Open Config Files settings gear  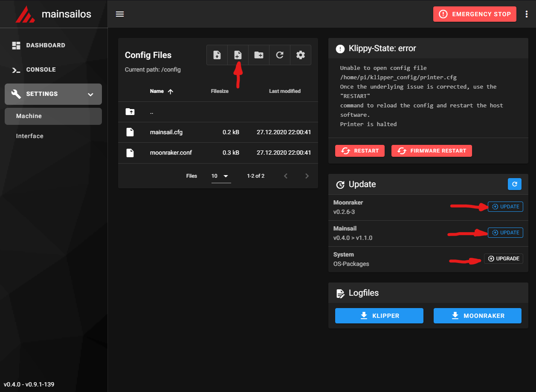click(301, 55)
